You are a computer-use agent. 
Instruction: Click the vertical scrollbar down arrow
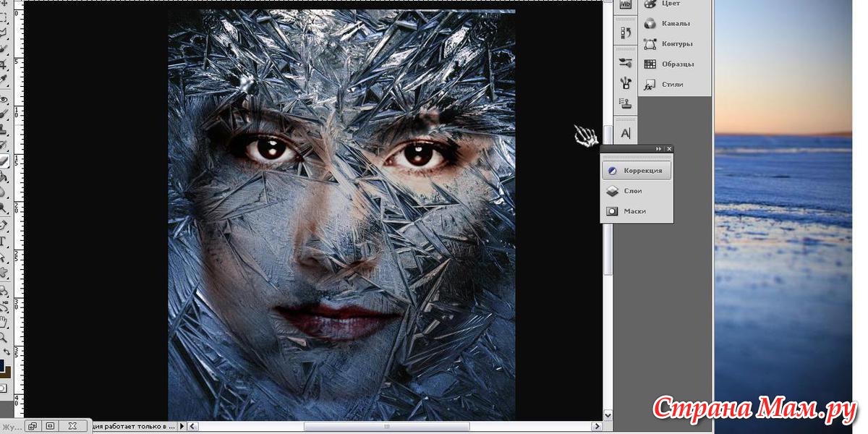608,416
